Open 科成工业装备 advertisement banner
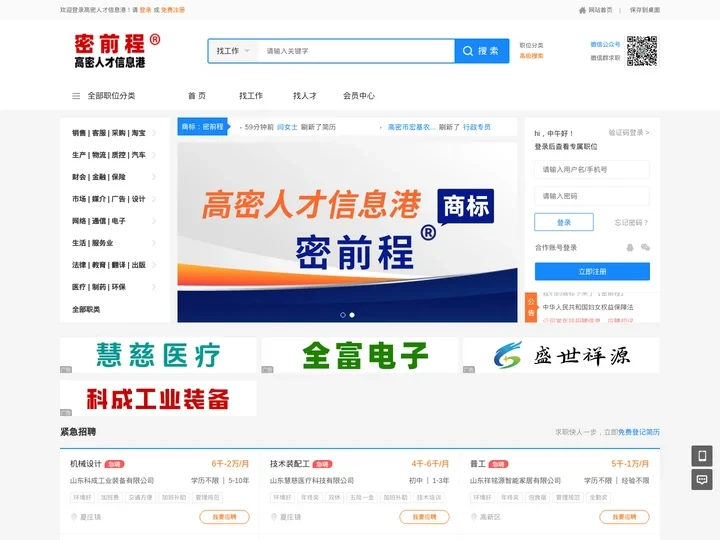 point(158,398)
